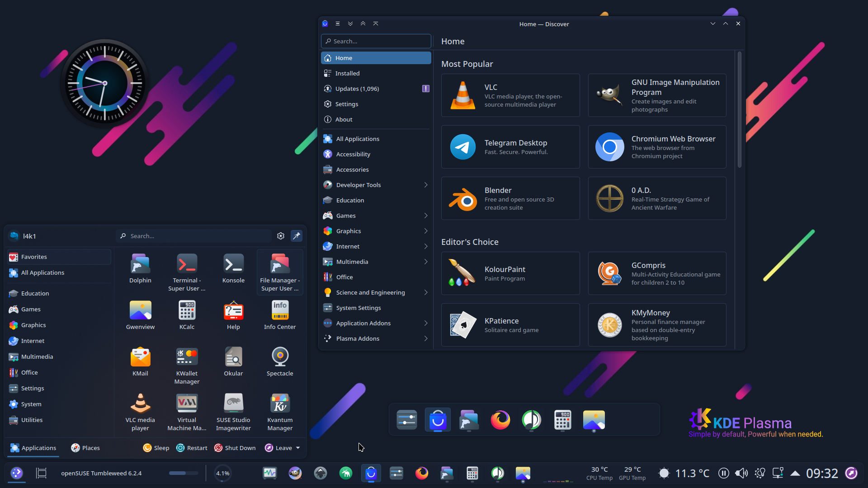This screenshot has height=488, width=868.
Task: Open Terminal - Super User icon
Action: pyautogui.click(x=187, y=273)
